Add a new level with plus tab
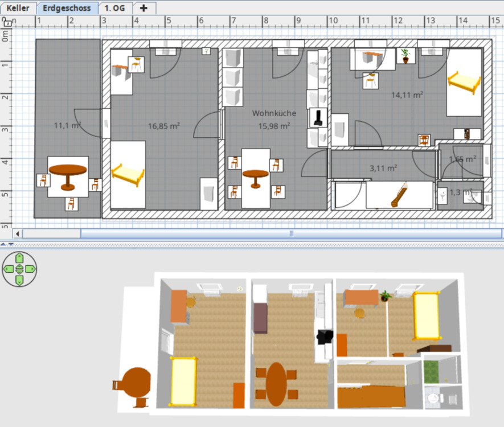Viewport: 504px width, 427px height. (x=144, y=8)
